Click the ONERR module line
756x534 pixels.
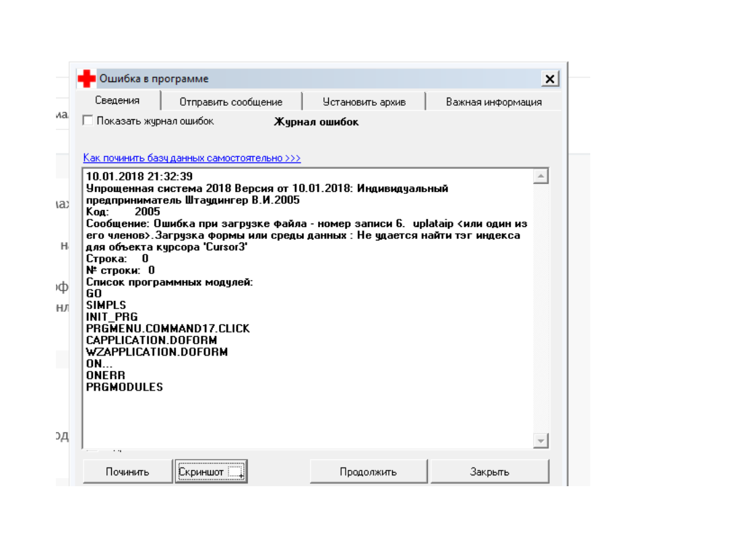(106, 376)
